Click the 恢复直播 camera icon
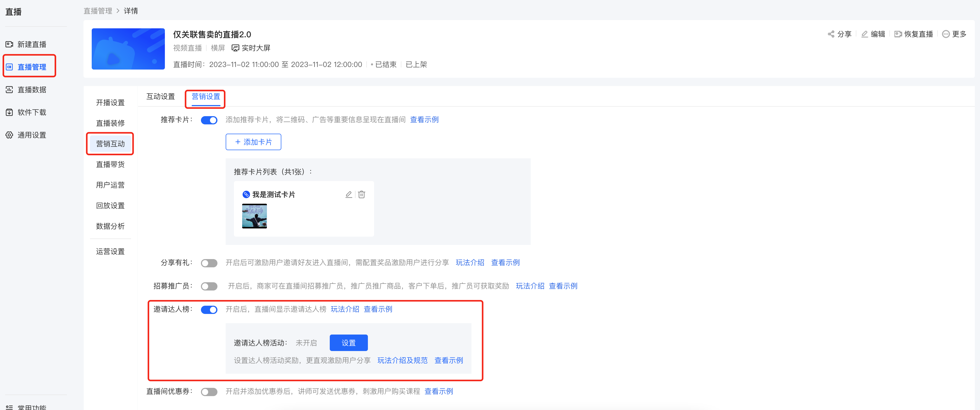 tap(898, 34)
